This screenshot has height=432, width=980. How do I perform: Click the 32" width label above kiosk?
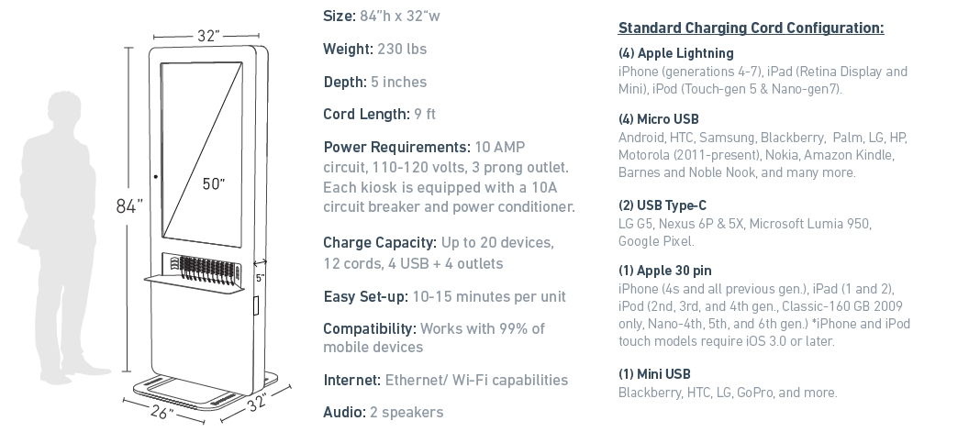[x=208, y=36]
